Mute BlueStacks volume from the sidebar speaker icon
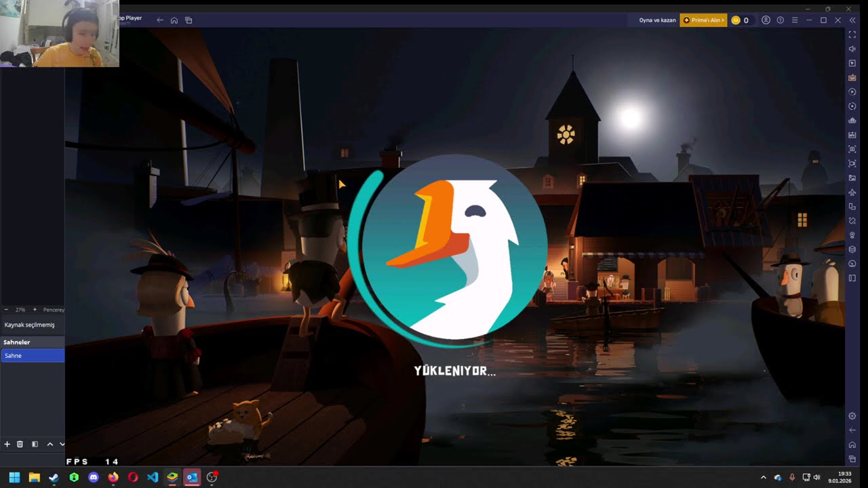868x488 pixels. click(x=852, y=49)
